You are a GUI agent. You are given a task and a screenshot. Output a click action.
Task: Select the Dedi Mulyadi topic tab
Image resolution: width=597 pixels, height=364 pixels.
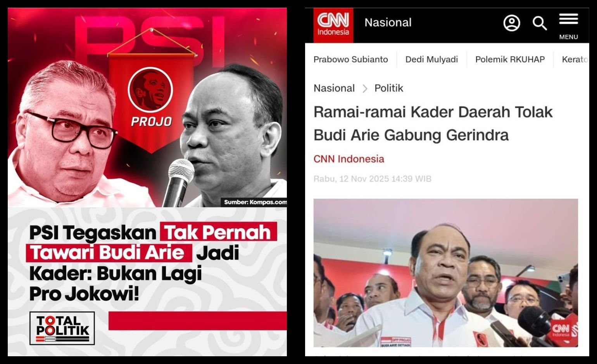tap(431, 59)
